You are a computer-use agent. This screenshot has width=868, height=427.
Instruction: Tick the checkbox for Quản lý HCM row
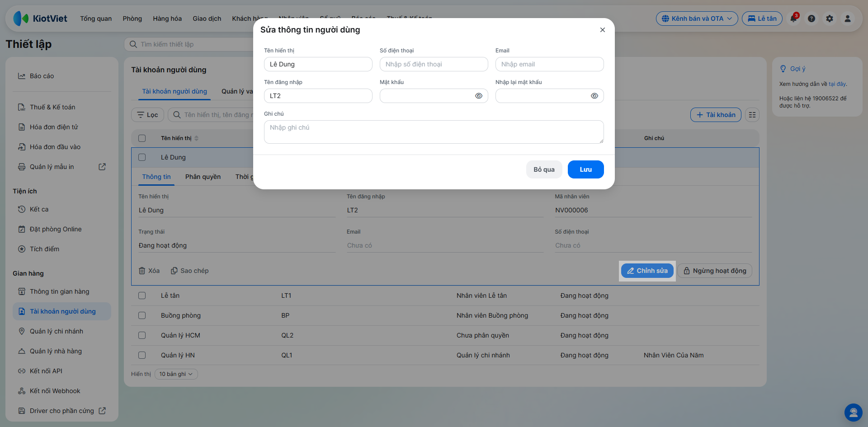pyautogui.click(x=142, y=335)
